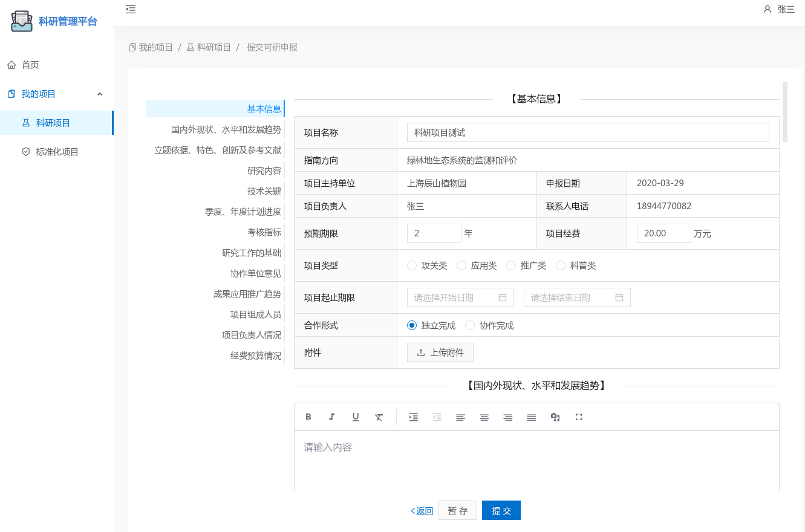Select the 攻关类 project type

tap(412, 265)
